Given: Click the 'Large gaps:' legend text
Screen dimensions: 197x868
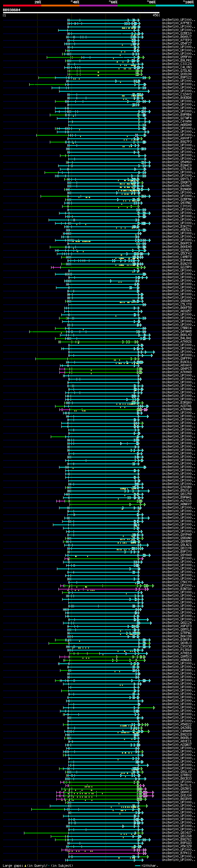Looking at the screenshot, I should (x=13, y=866).
